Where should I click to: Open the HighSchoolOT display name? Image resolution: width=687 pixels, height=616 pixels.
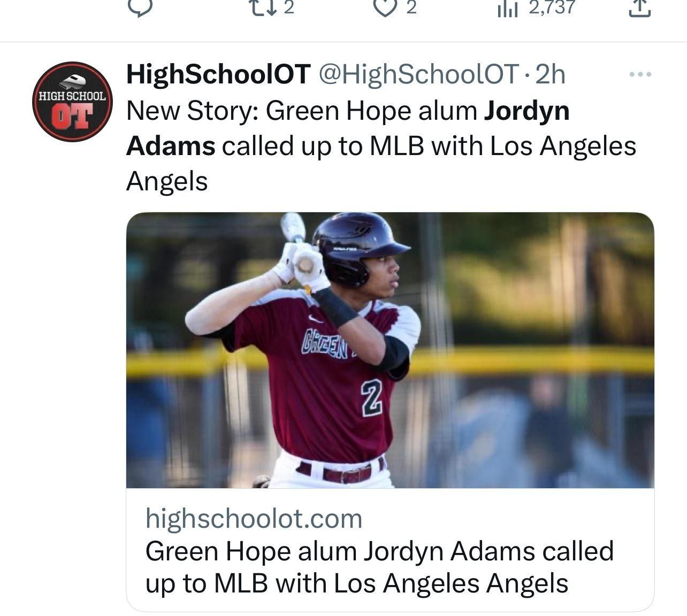(218, 74)
